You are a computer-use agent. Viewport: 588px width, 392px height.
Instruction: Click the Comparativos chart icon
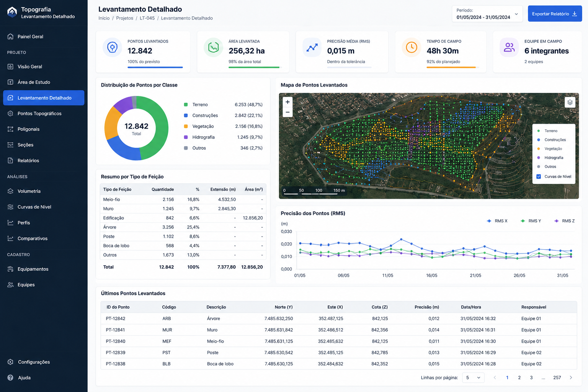coord(10,238)
